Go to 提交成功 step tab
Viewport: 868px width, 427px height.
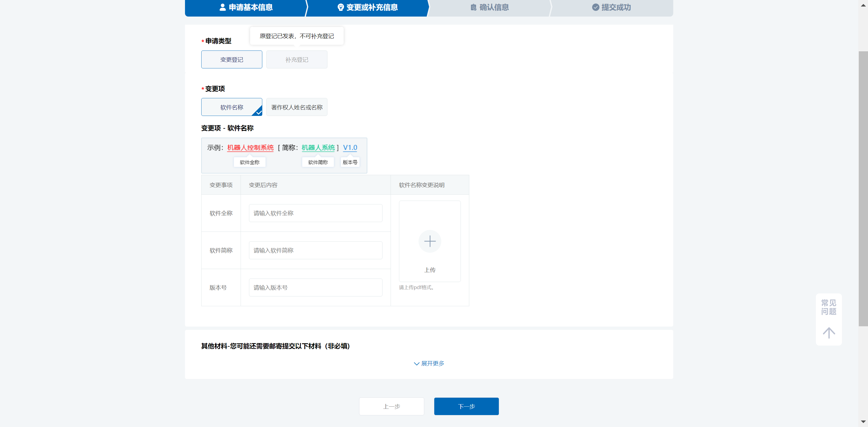pos(611,7)
